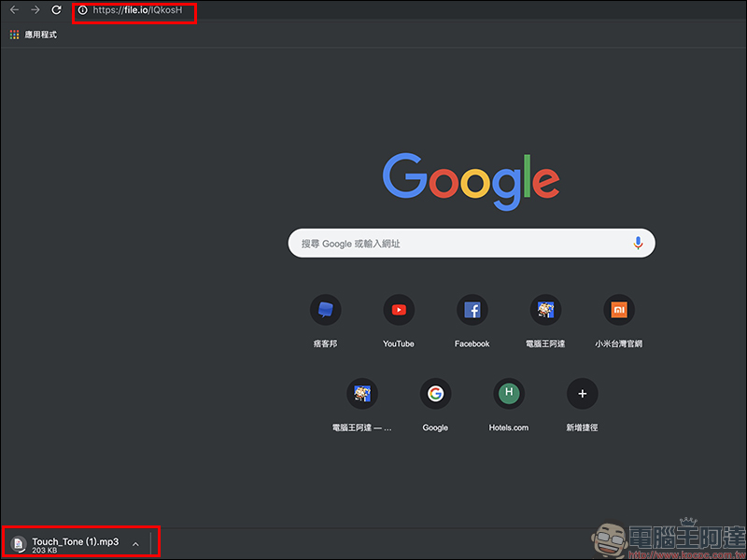Open the 應用程式 apps shortcut in bookmarks bar
Viewport: 747px width, 560px height.
coord(34,35)
